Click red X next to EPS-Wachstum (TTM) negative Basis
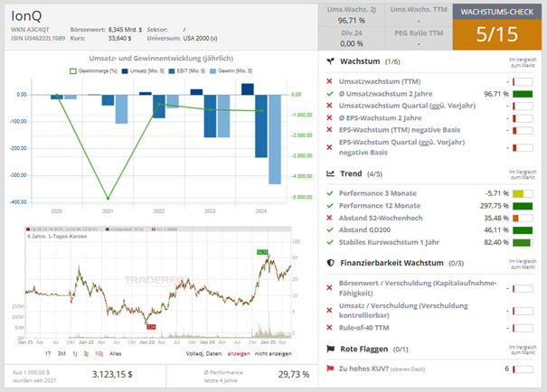The width and height of the screenshot is (547, 392). [x=329, y=130]
